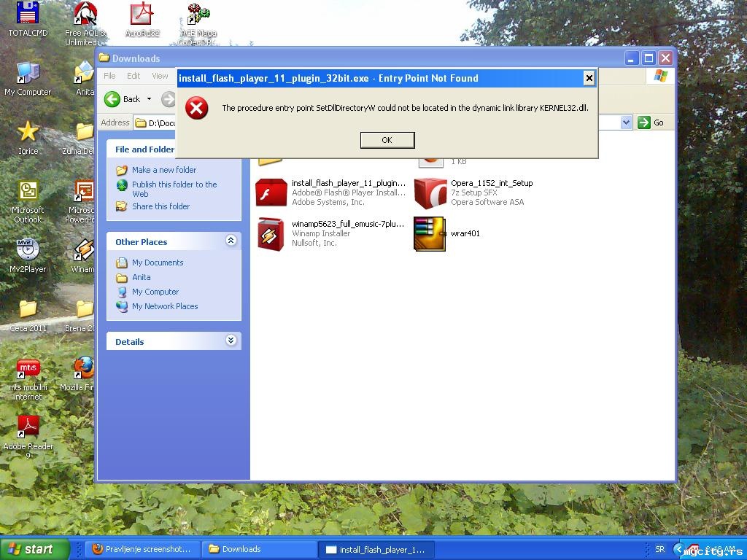The height and width of the screenshot is (560, 747).
Task: Go to My Computer in Other Places
Action: (x=155, y=292)
